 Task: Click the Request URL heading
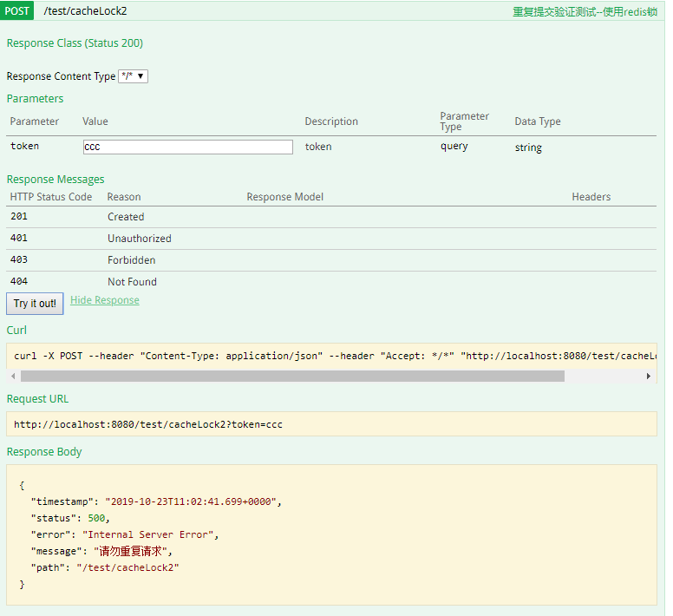(x=37, y=399)
